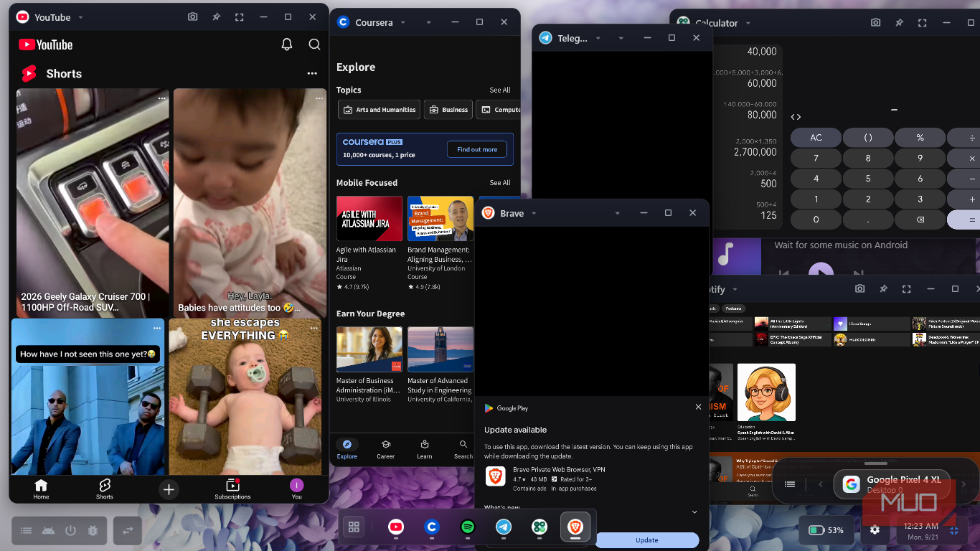Click the swap arrows button

click(x=128, y=531)
